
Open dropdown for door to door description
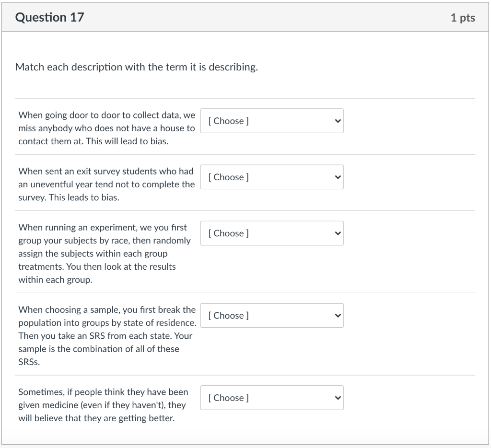click(271, 121)
